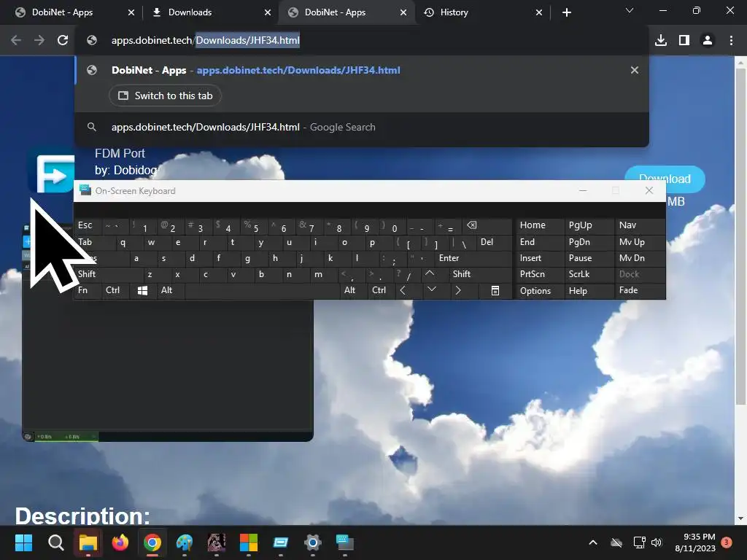This screenshot has height=560, width=747.
Task: Tap Enter on the On-Screen Keyboard
Action: (473, 258)
